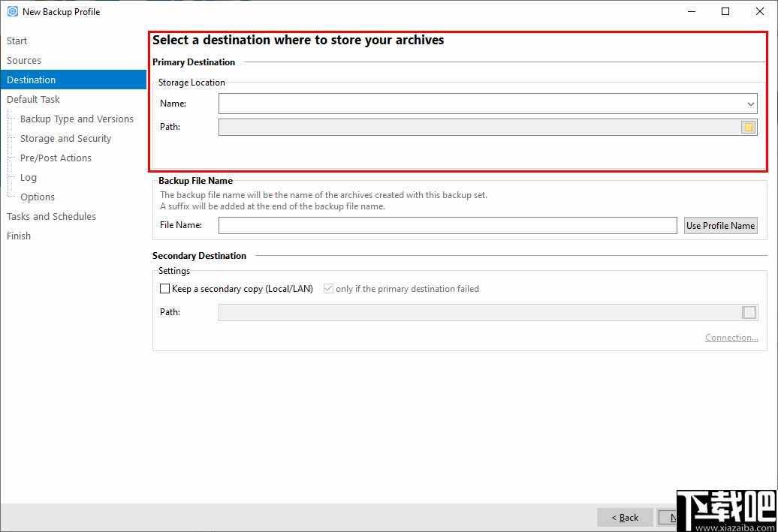Minimize the New Backup Profile window
This screenshot has height=532, width=778.
(692, 11)
